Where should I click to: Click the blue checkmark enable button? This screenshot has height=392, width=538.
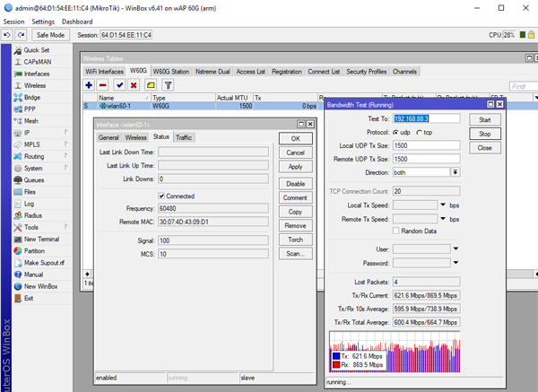(x=120, y=85)
